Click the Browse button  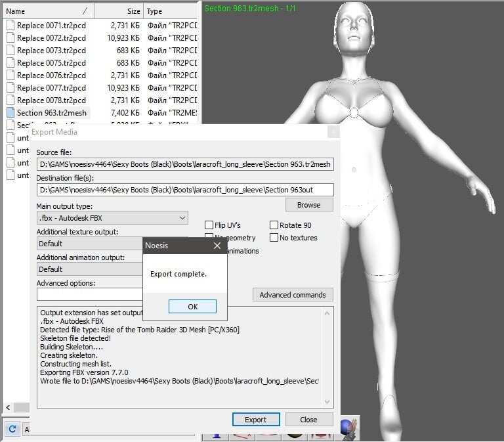[309, 205]
